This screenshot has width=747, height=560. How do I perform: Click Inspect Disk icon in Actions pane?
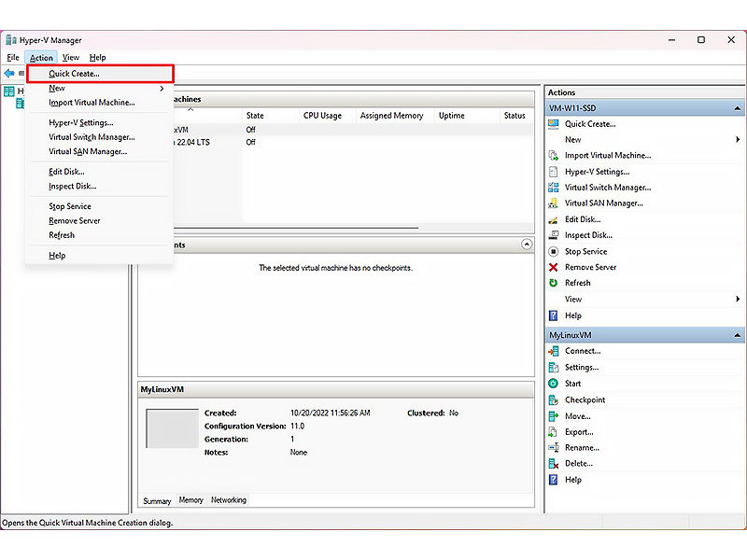[x=553, y=235]
